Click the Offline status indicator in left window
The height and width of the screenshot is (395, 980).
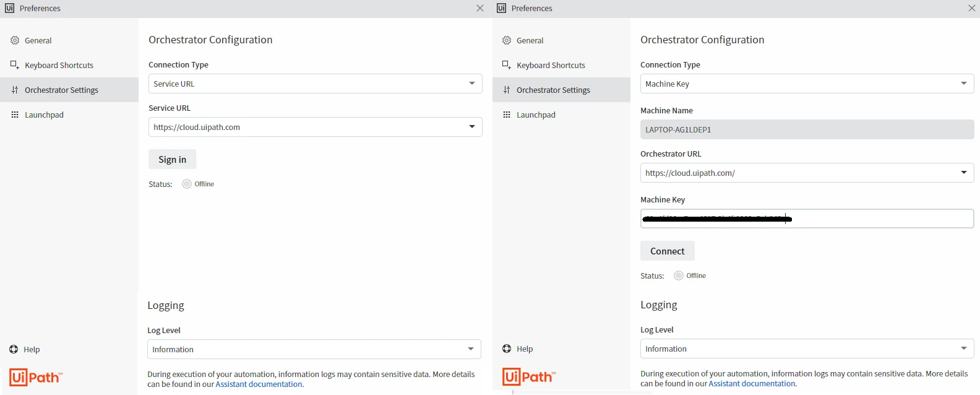(x=187, y=184)
